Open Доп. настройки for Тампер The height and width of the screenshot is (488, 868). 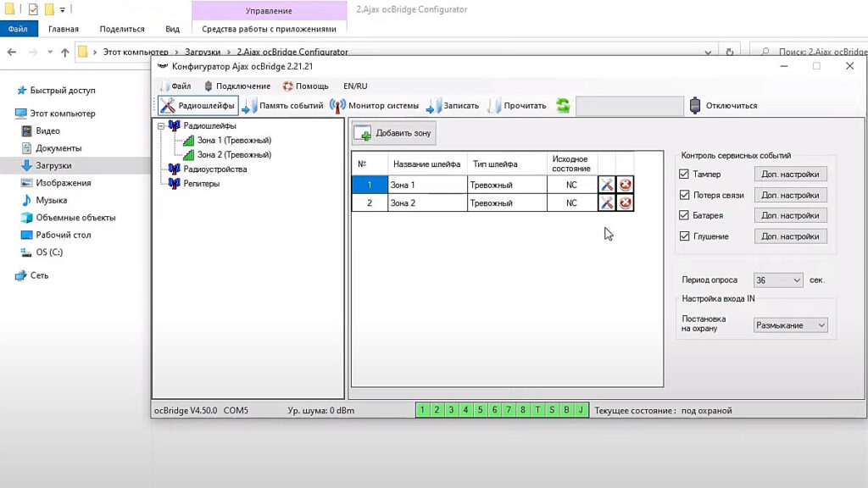click(790, 174)
